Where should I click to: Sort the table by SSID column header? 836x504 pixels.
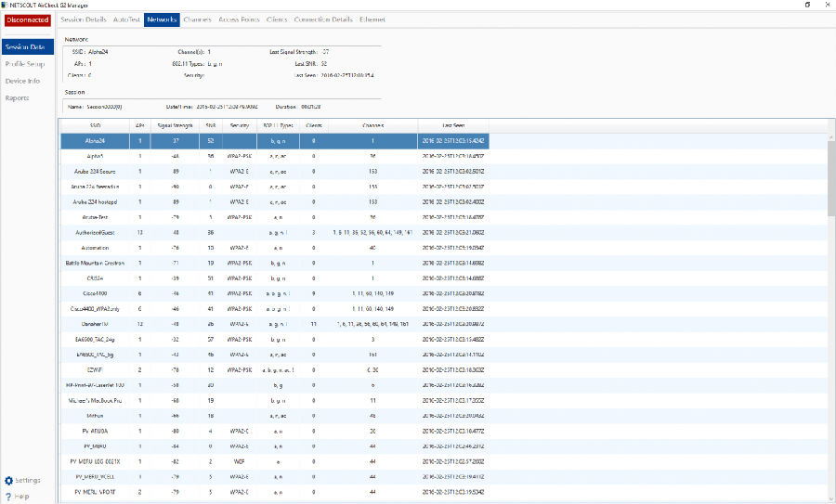[x=95, y=125]
